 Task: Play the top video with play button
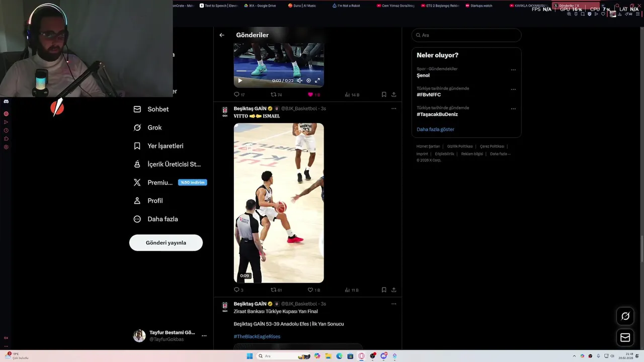pyautogui.click(x=240, y=80)
